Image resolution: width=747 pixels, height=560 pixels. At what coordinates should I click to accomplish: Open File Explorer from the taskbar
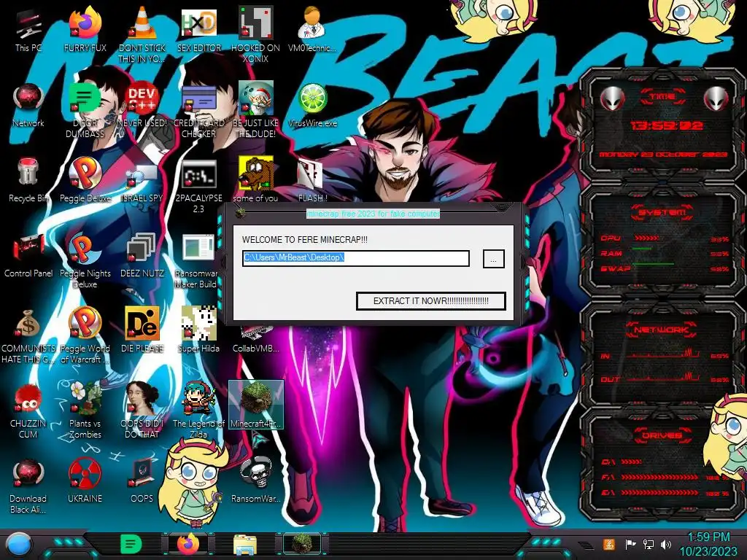click(245, 545)
